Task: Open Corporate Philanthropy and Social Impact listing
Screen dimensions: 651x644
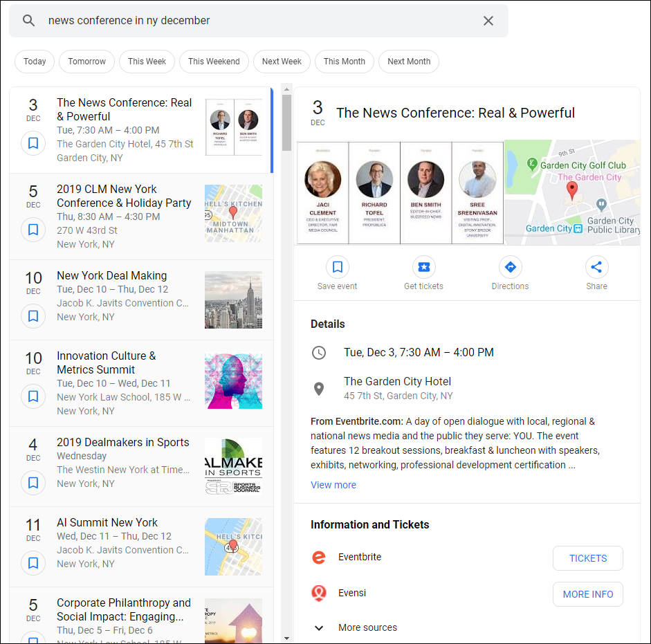Action: [x=141, y=616]
